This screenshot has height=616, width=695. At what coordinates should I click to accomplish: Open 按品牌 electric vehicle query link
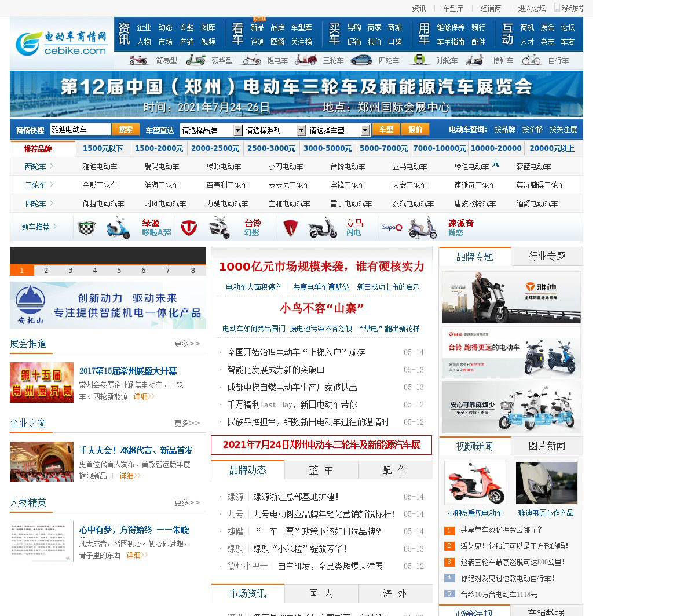pos(504,130)
